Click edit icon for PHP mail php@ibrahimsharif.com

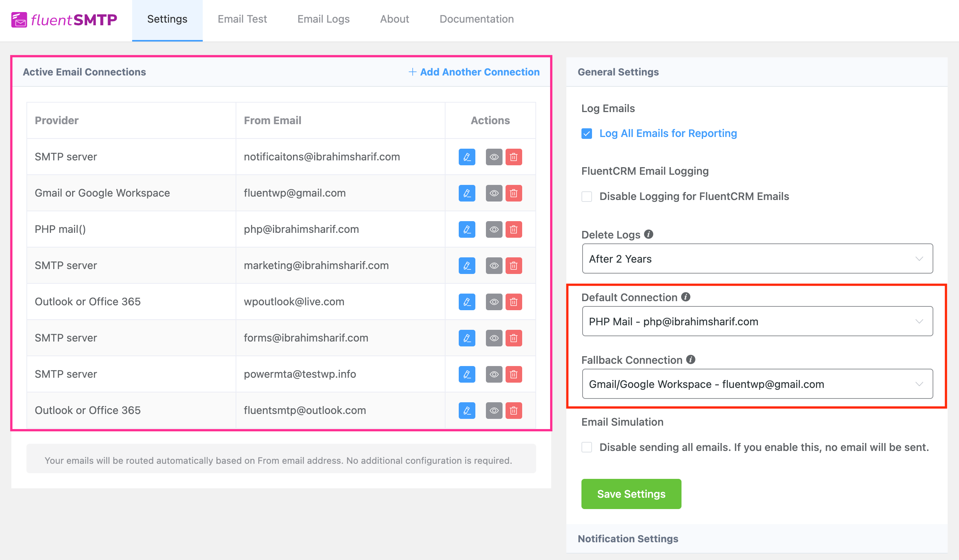click(467, 229)
